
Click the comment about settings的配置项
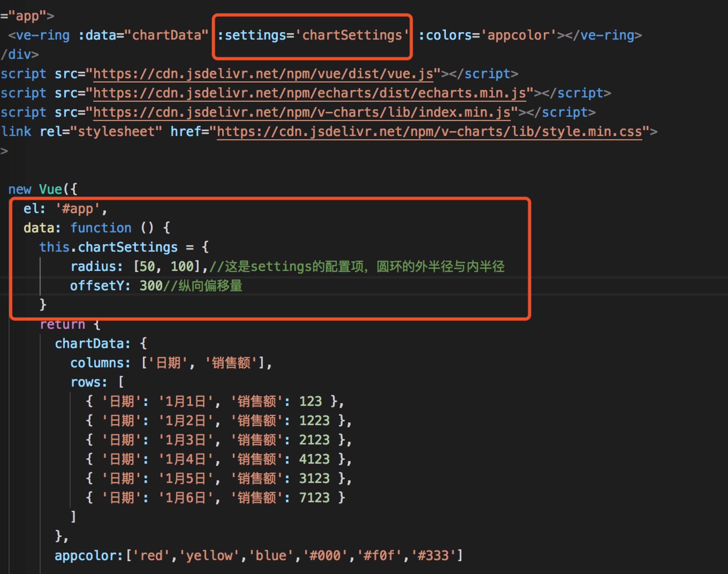point(357,266)
